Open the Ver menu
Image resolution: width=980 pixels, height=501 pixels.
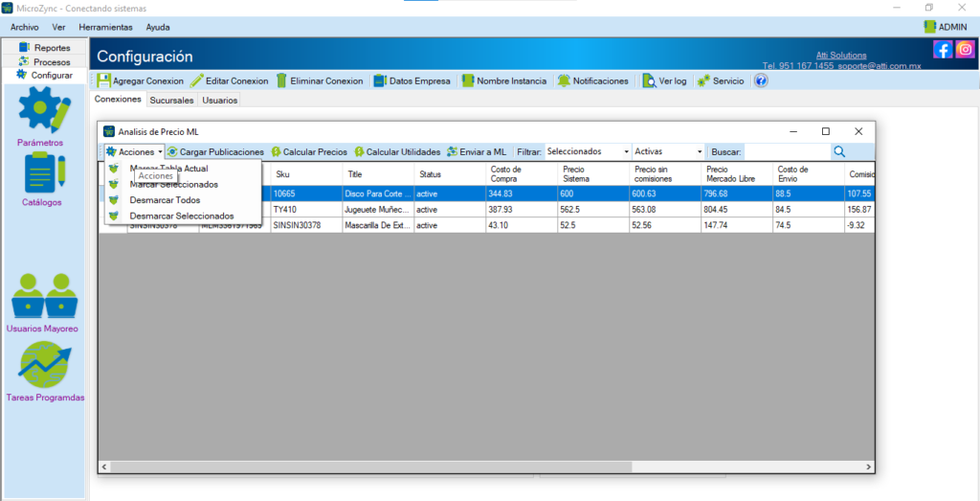coord(58,27)
